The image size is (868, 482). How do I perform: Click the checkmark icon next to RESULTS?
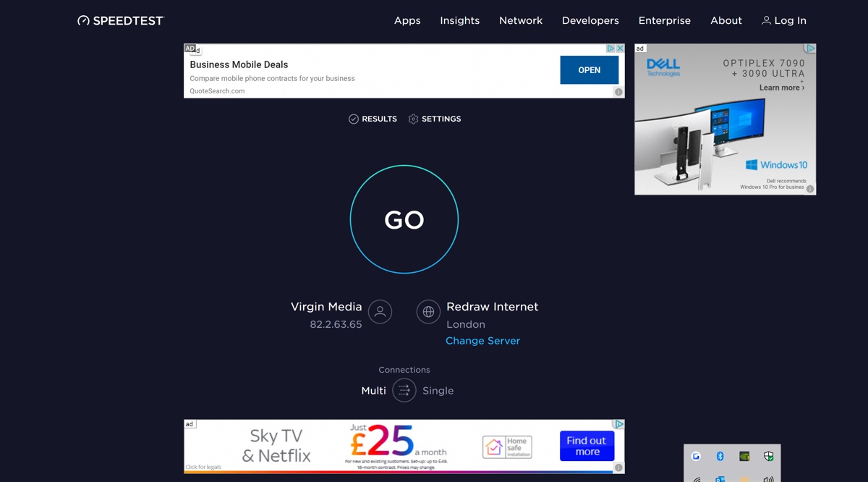(354, 119)
